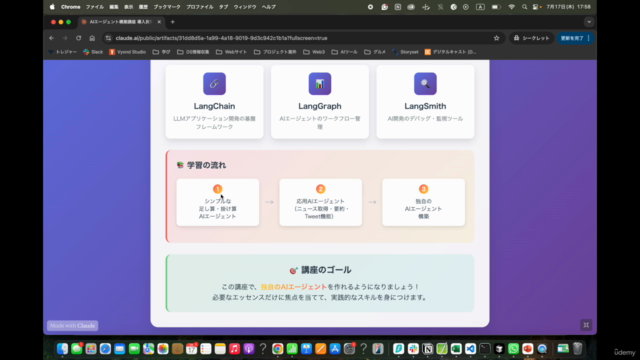Open App Store from the dock
This screenshot has height=360, width=640.
335,349
